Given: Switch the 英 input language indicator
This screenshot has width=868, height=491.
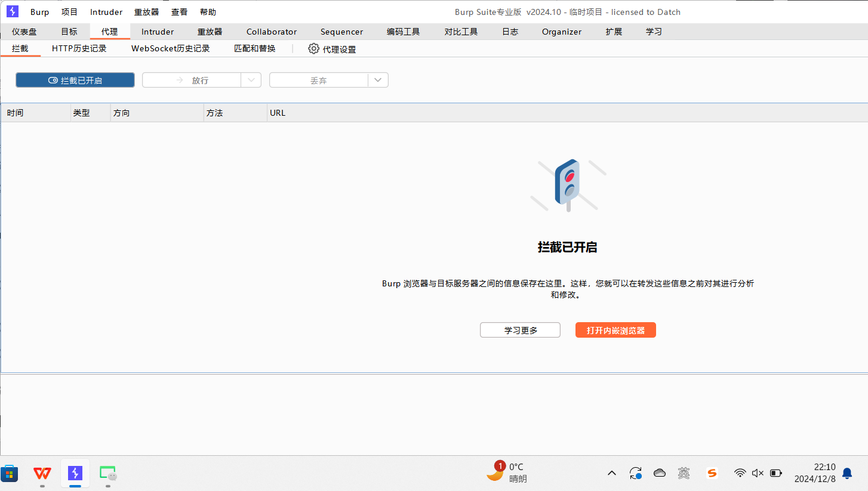Looking at the screenshot, I should click(x=684, y=473).
